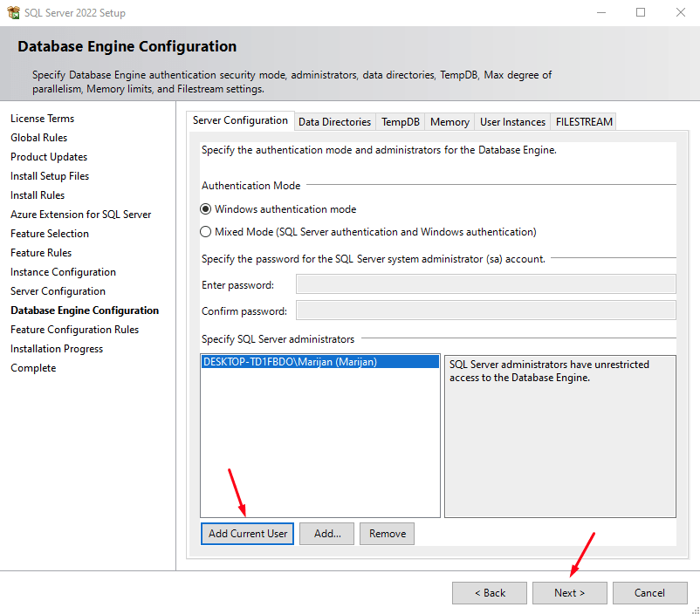This screenshot has height=614, width=700.
Task: Go to the previous page with Back
Action: tap(490, 593)
